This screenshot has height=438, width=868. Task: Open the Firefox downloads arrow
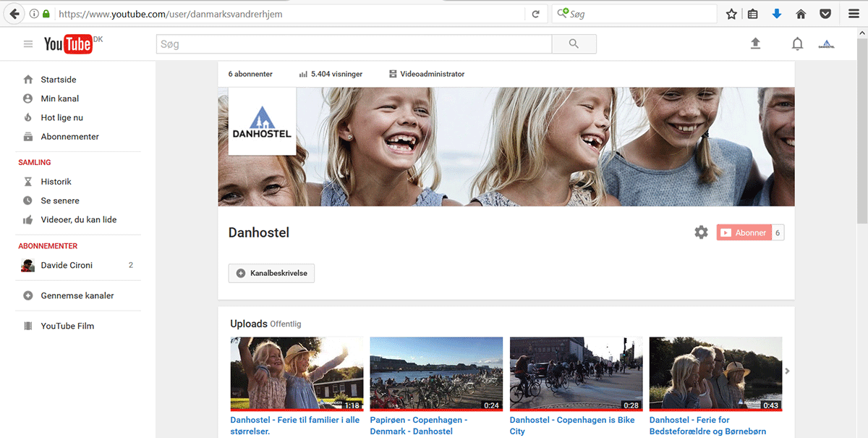[x=777, y=14]
